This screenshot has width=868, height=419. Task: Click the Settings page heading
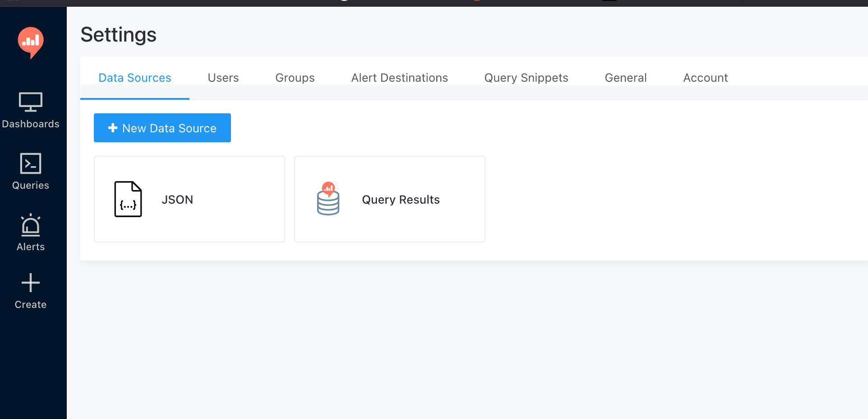118,34
